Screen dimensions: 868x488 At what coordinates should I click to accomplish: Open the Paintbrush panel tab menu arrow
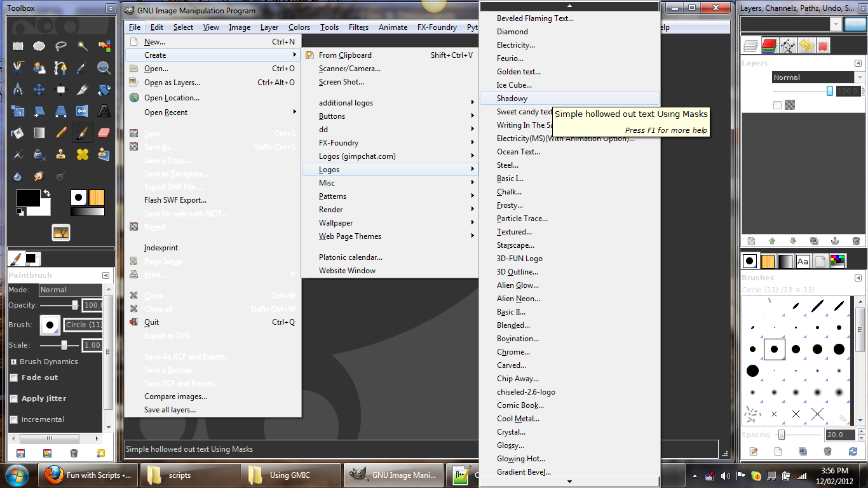tap(105, 275)
